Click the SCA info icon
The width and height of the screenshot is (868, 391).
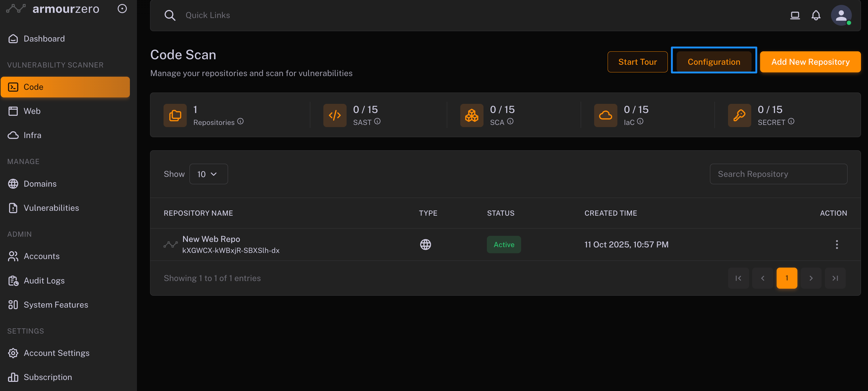point(510,121)
